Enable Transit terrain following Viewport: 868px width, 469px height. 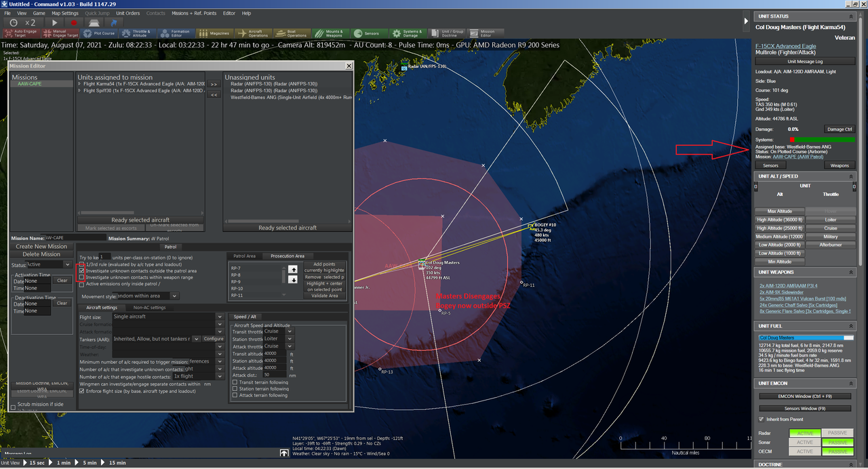pos(235,382)
